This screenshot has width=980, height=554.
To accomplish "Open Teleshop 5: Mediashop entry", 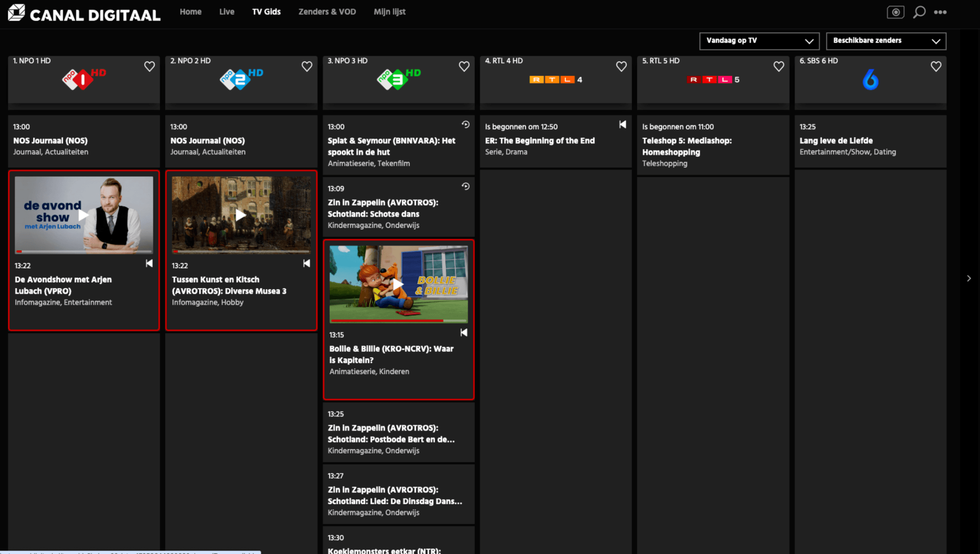I will point(713,145).
